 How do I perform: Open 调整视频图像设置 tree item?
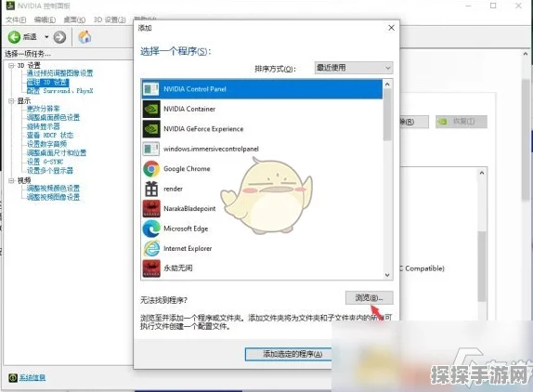click(x=53, y=197)
